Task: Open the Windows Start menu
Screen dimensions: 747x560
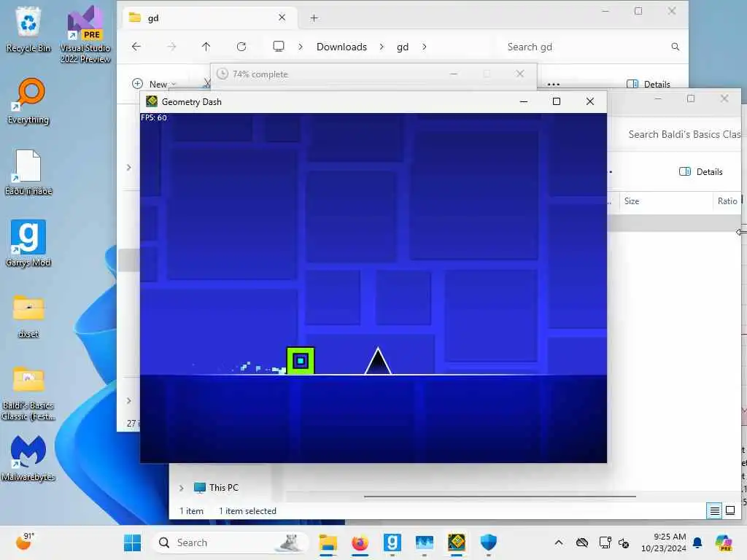Action: (133, 542)
